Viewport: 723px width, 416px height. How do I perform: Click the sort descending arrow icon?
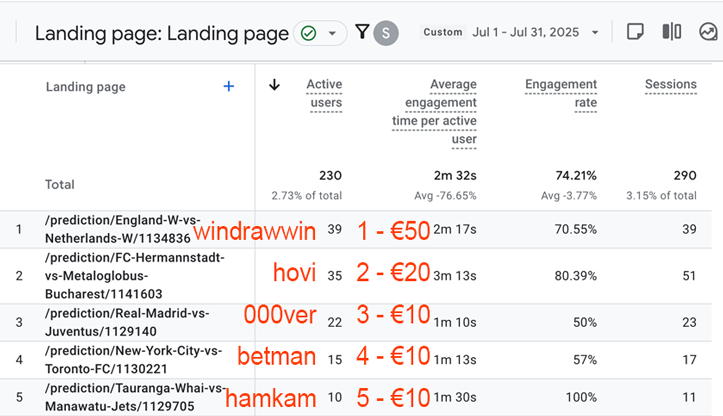coord(274,85)
